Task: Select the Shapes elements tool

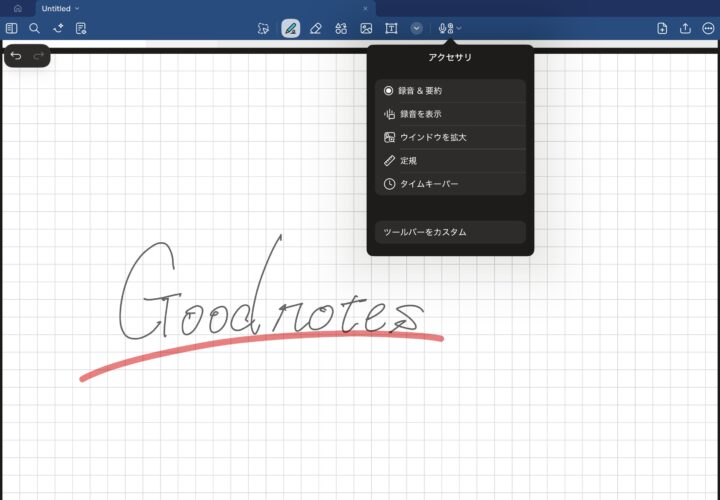Action: coord(341,28)
